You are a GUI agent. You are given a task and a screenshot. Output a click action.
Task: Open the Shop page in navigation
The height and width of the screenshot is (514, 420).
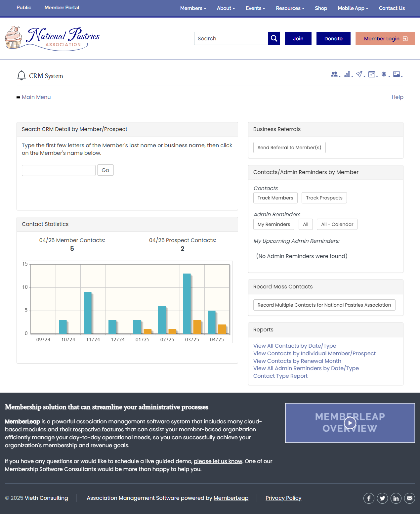coord(321,8)
